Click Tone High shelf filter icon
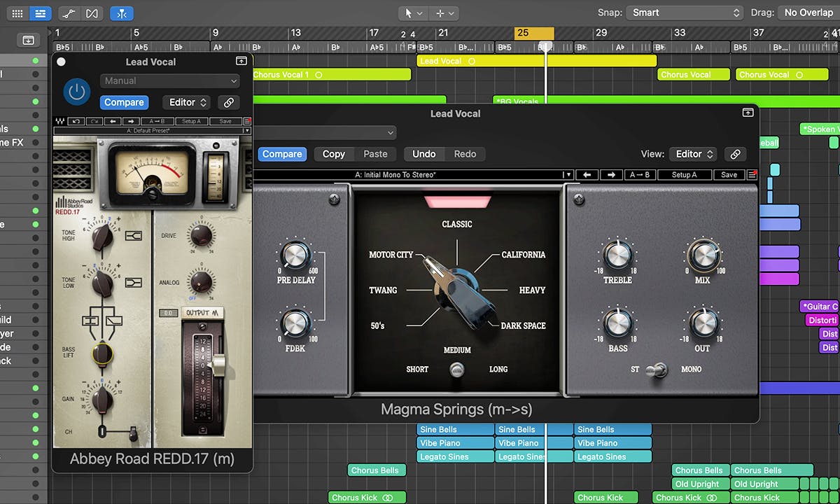 (x=133, y=236)
